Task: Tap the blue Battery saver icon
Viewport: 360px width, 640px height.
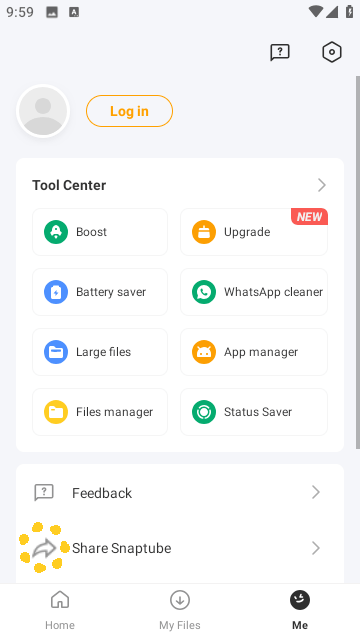Action: 56,292
